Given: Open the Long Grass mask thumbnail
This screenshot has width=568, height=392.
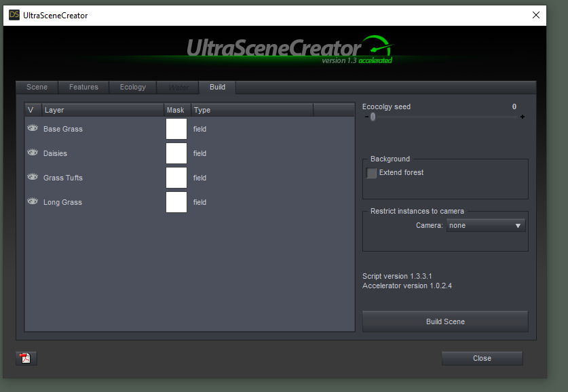Looking at the screenshot, I should pyautogui.click(x=176, y=202).
